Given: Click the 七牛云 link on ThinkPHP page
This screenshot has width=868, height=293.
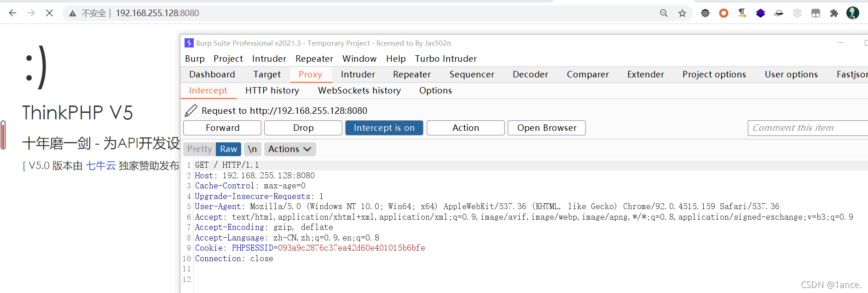Looking at the screenshot, I should click(x=100, y=166).
